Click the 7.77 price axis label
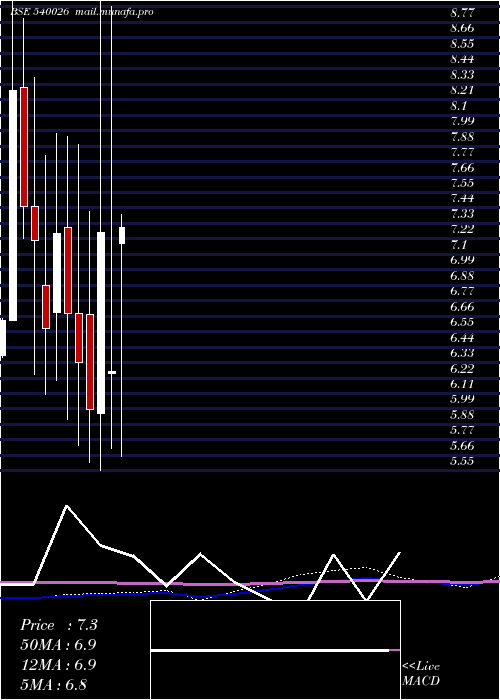This screenshot has height=700, width=500. click(x=462, y=152)
